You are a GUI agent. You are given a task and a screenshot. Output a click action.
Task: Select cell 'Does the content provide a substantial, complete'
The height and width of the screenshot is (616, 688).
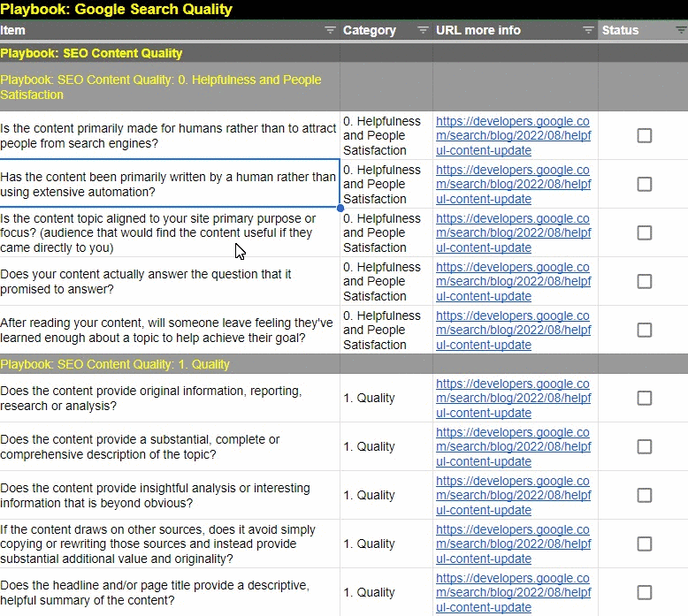click(170, 447)
